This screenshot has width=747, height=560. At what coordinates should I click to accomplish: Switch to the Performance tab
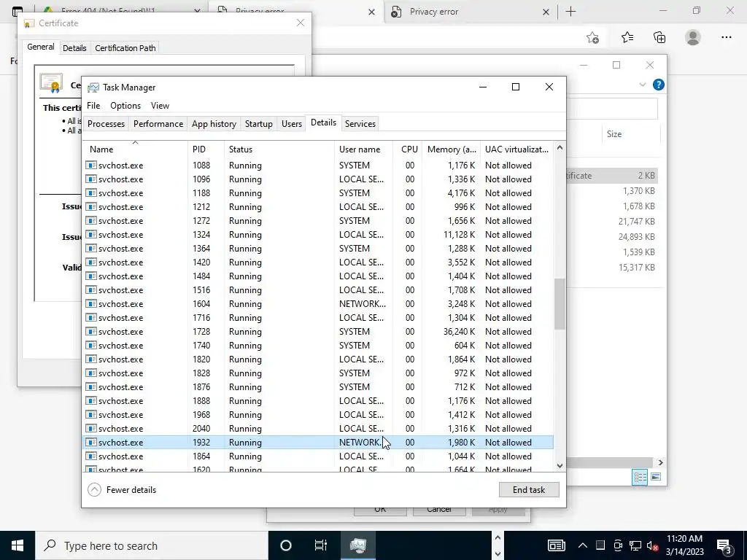[158, 124]
